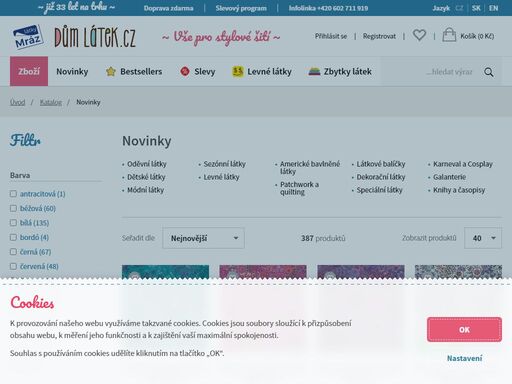512x384 pixels.
Task: Click Infolinka phone number link
Action: tap(328, 8)
